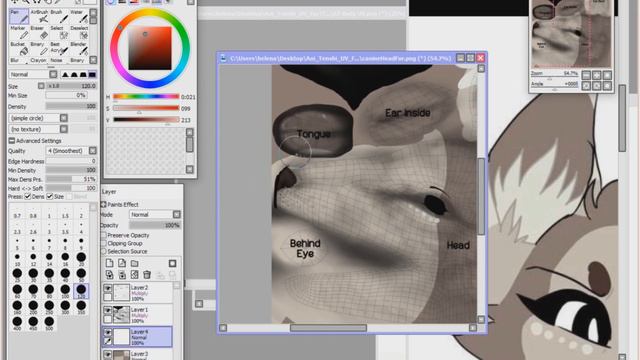Select brush size 20 preset

pyautogui.click(x=81, y=259)
